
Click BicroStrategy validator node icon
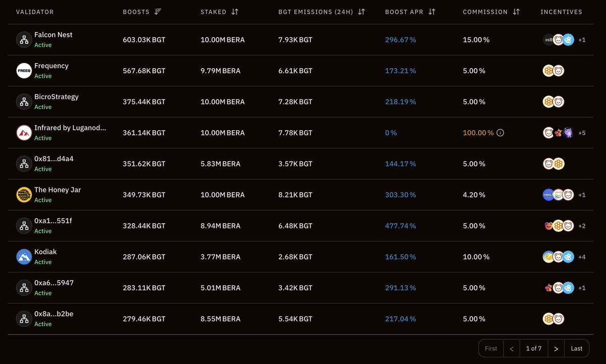pyautogui.click(x=24, y=101)
